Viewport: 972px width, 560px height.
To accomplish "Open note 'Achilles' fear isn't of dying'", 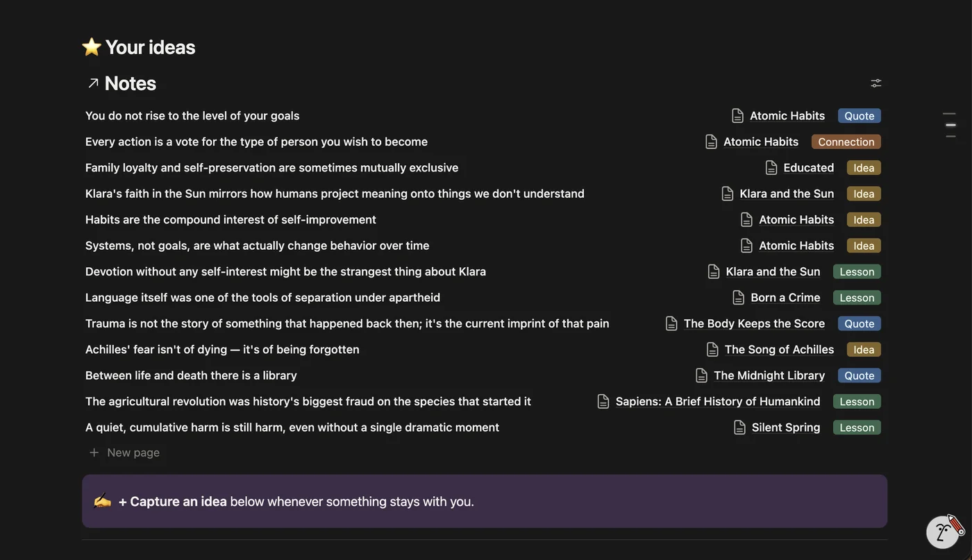I will [x=222, y=350].
